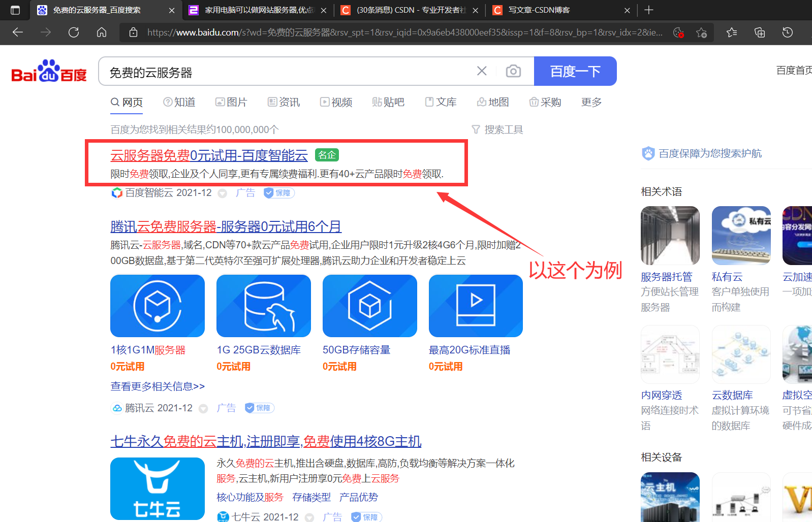Open 1核1G1M服务器 product tile
This screenshot has width=812, height=522.
(158, 306)
